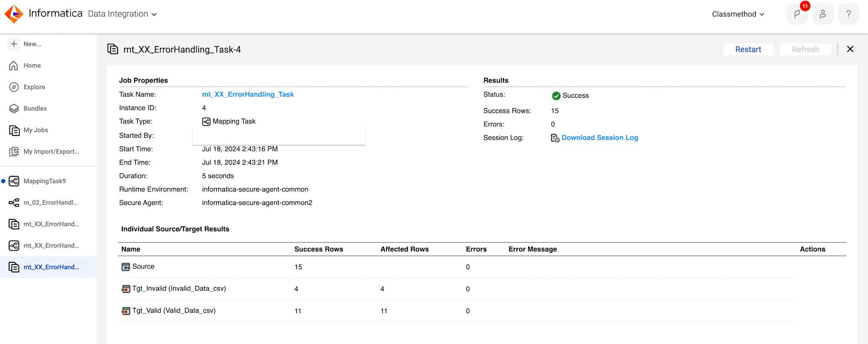Close the job details panel
Viewport: 868px width, 344px height.
pyautogui.click(x=850, y=49)
